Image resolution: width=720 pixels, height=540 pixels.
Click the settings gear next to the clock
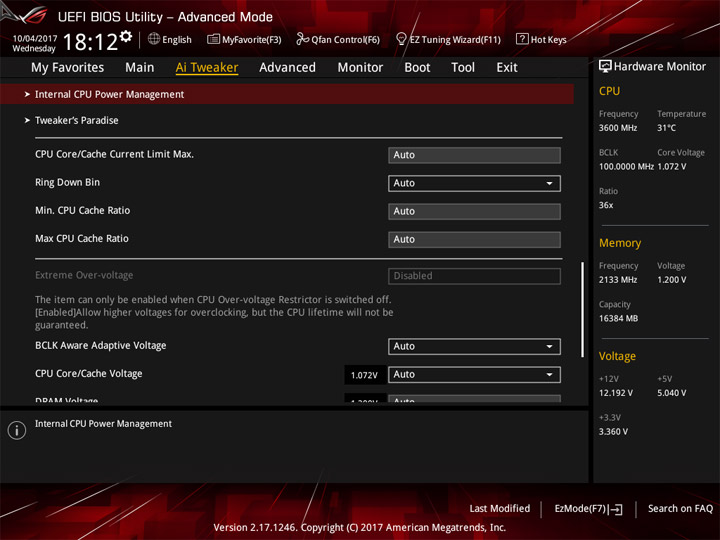tap(126, 36)
